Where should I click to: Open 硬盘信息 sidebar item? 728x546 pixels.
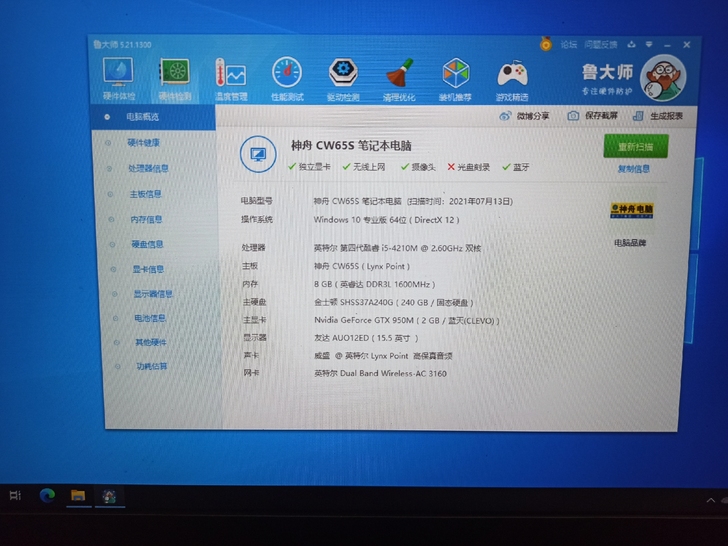coord(147,244)
